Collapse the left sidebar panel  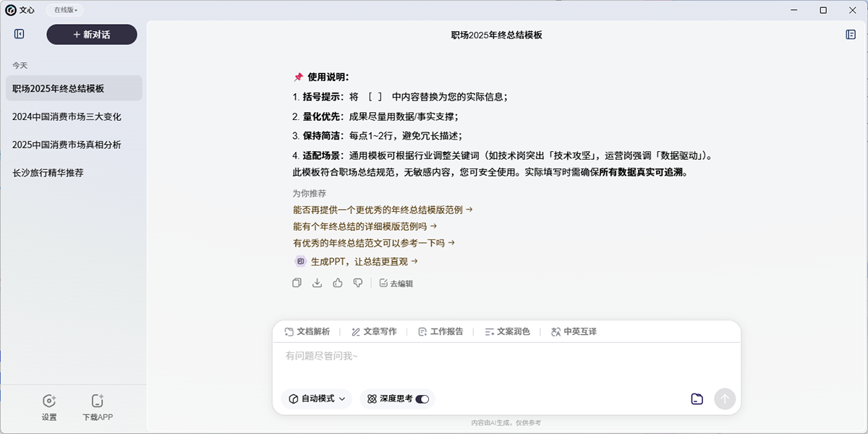[x=20, y=34]
